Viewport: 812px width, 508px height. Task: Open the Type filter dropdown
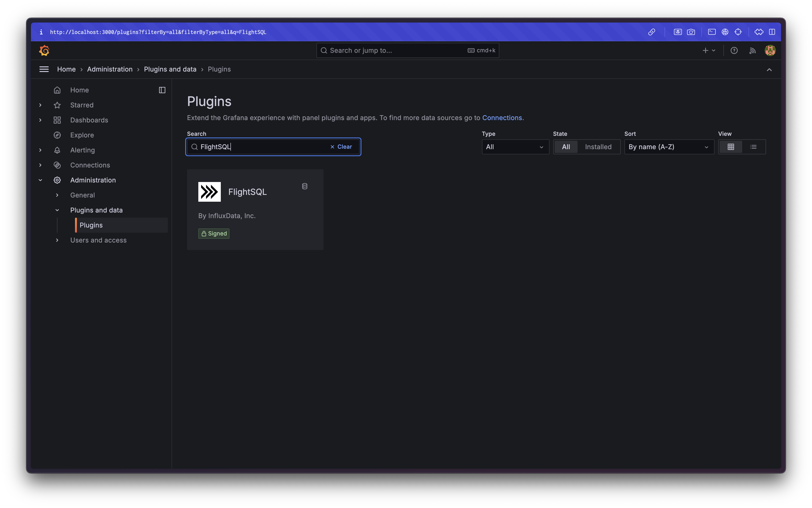point(515,147)
